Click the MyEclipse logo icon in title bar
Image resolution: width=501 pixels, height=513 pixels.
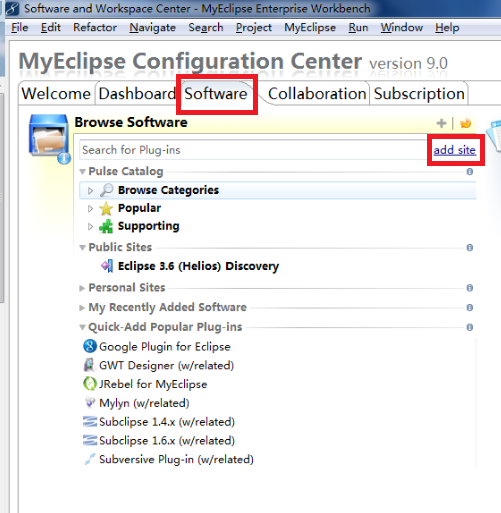13,9
